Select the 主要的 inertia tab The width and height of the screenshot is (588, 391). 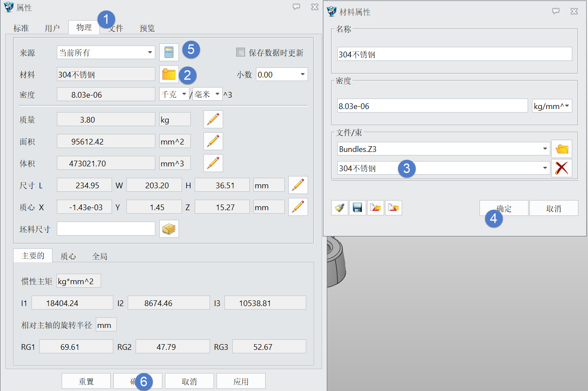click(x=33, y=256)
